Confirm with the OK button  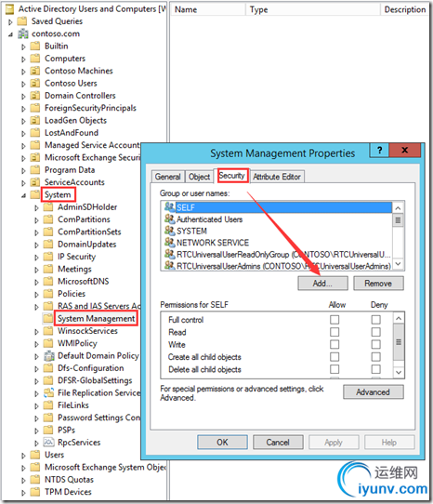(222, 443)
